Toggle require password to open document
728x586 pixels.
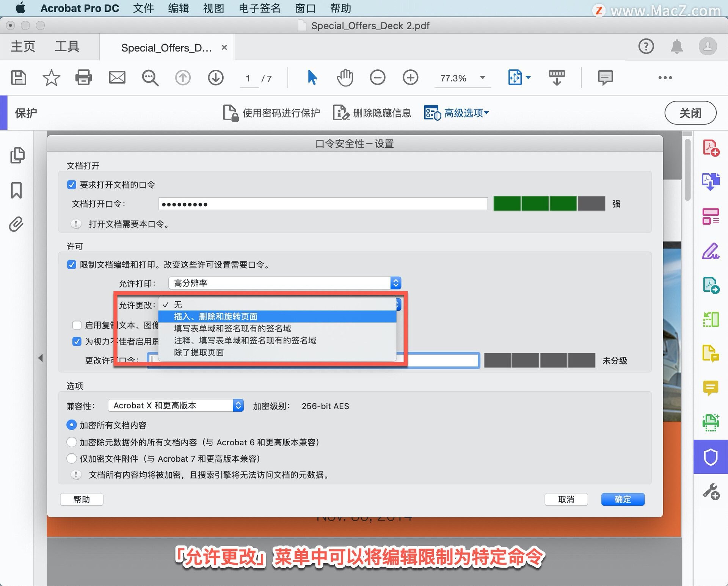(x=71, y=185)
